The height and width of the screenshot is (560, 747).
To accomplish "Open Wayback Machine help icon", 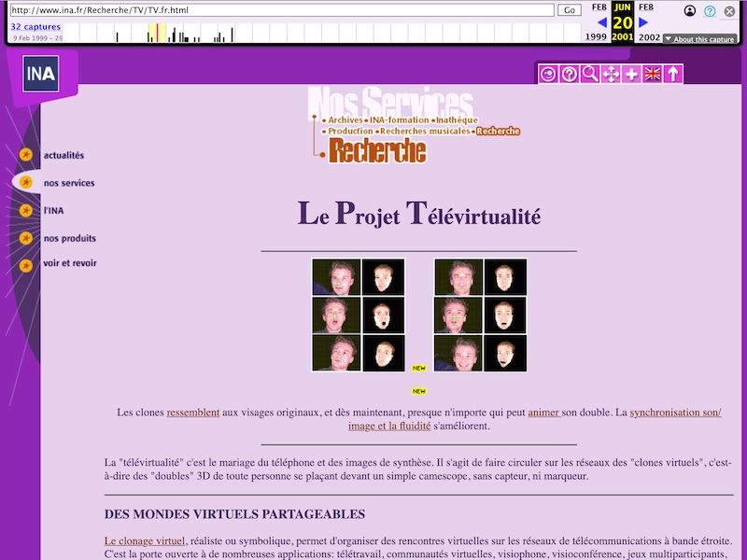I will click(710, 11).
